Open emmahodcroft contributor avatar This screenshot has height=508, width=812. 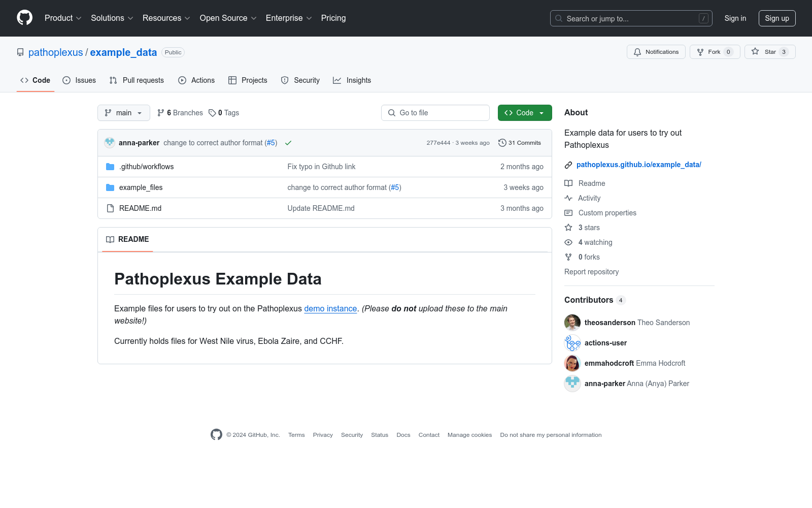point(572,363)
